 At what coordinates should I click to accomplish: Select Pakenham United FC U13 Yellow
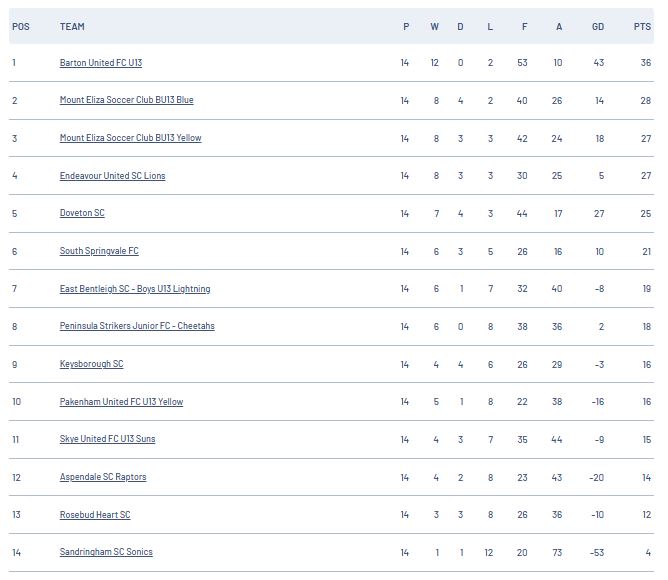click(121, 401)
